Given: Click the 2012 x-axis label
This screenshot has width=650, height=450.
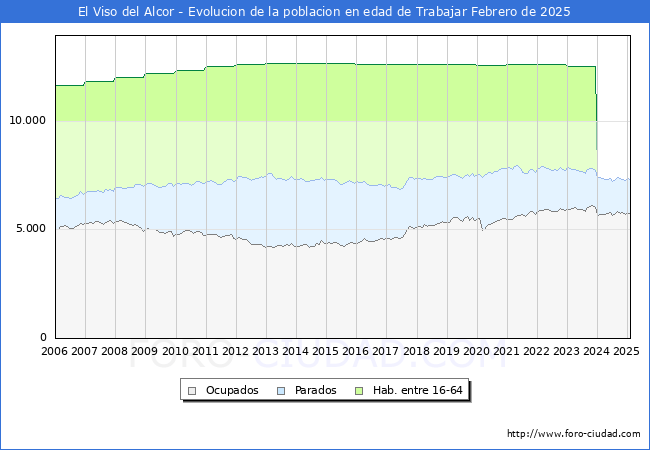Looking at the screenshot, I should pyautogui.click(x=235, y=351).
